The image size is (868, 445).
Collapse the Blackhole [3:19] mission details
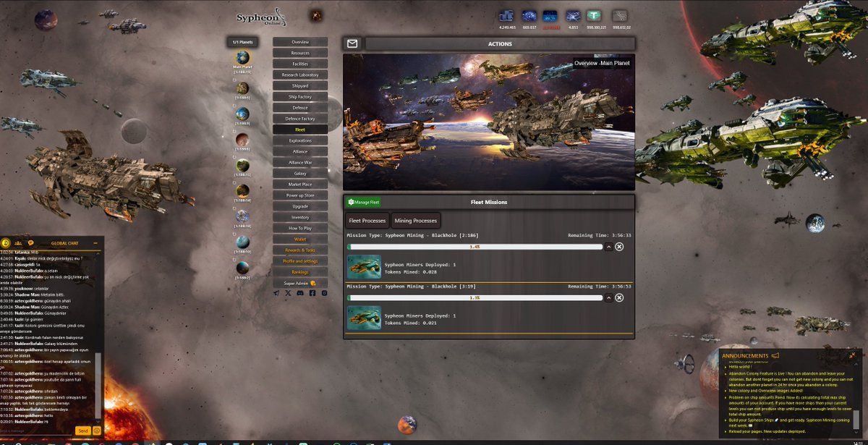[x=608, y=297]
